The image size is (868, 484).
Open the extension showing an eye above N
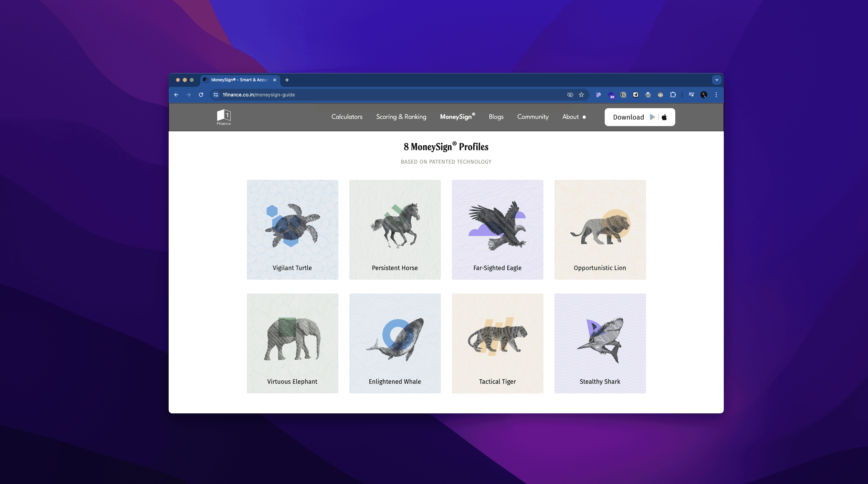coord(648,95)
